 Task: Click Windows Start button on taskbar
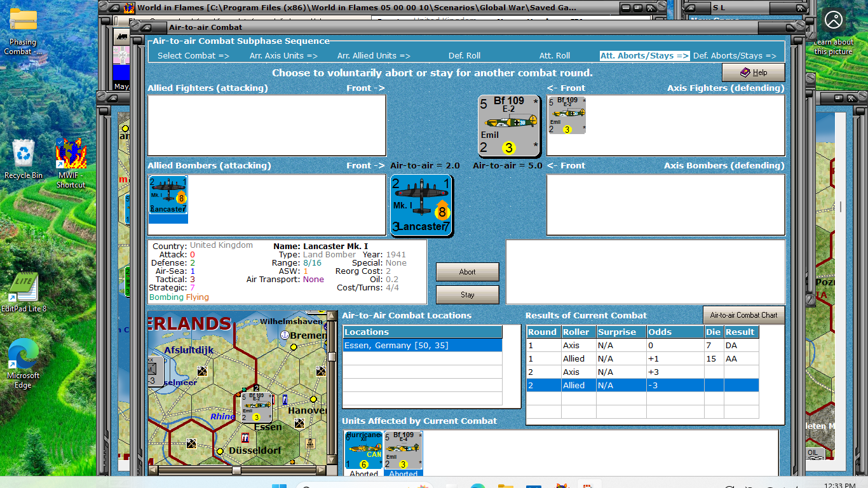pos(279,487)
